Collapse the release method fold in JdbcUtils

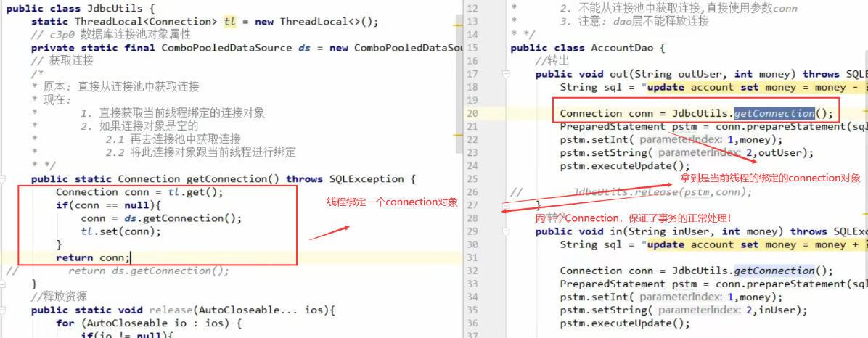click(3, 310)
